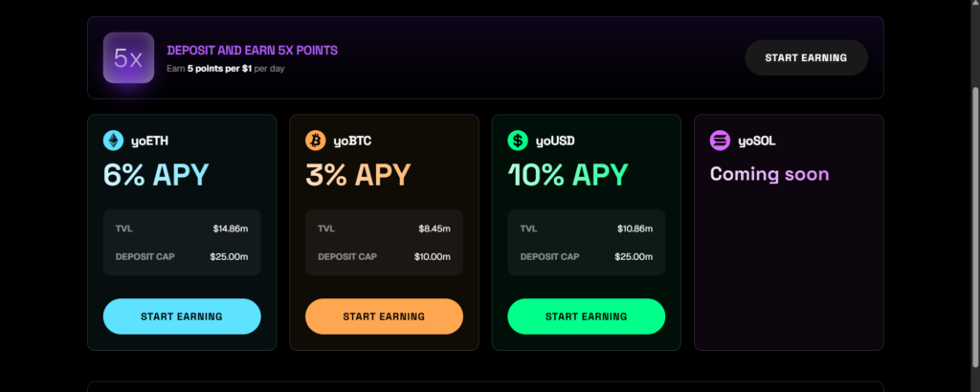980x392 pixels.
Task: Click the 5x points badge icon
Action: pos(128,58)
